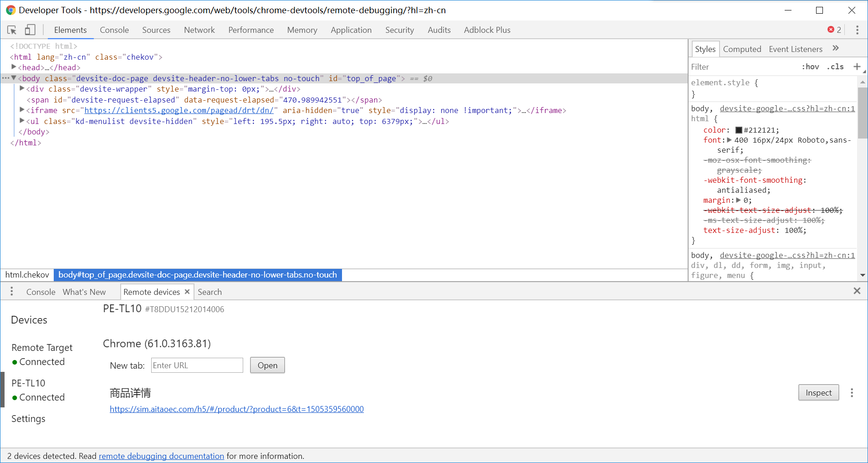The height and width of the screenshot is (463, 868).
Task: Switch to the Network tab
Action: click(x=199, y=30)
